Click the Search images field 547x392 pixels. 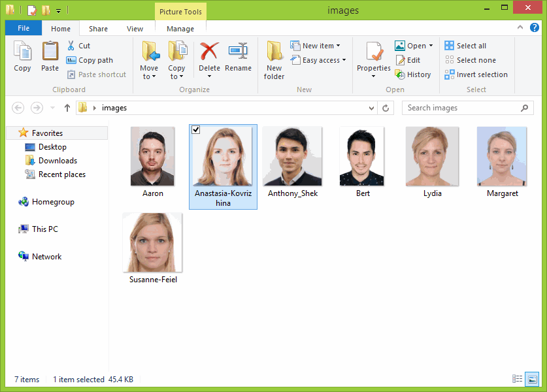tap(467, 108)
